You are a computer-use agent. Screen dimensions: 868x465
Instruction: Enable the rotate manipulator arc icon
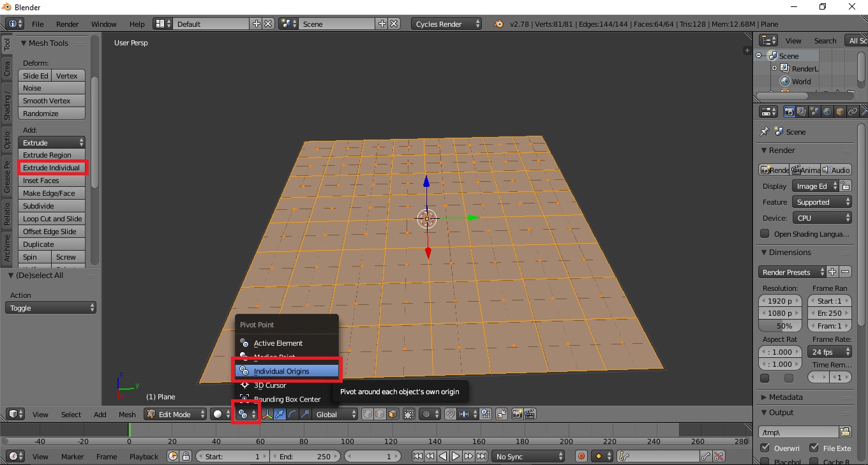click(292, 414)
